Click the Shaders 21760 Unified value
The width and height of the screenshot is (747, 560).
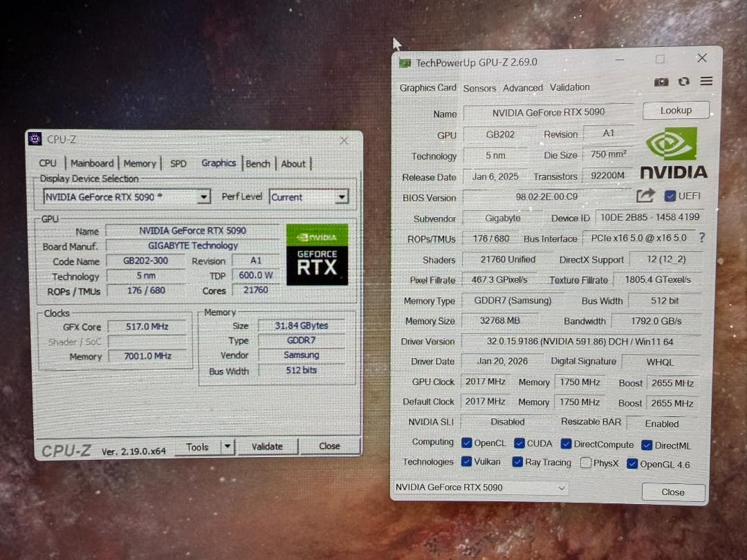coord(508,259)
